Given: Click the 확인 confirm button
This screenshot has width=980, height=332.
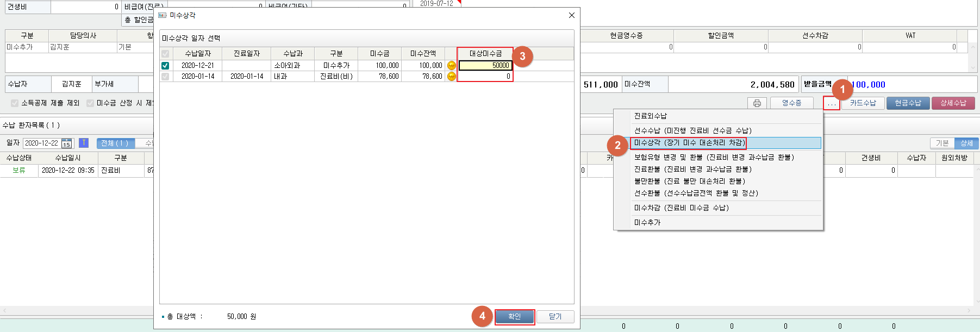Looking at the screenshot, I should coord(514,317).
